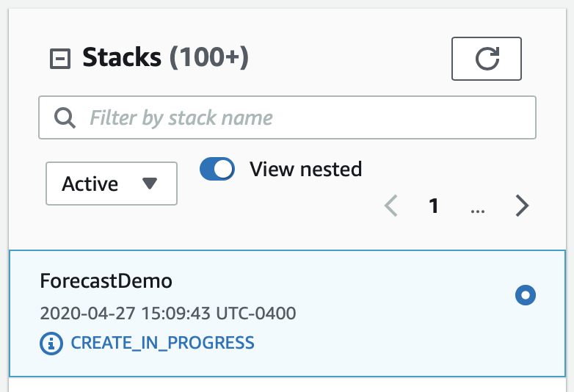Click the Stacks (100+) heading
Image resolution: width=574 pixels, height=392 pixels.
click(x=165, y=57)
